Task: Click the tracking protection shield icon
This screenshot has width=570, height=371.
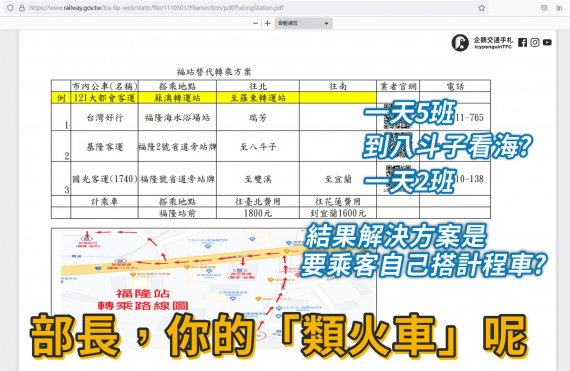Action: (x=10, y=8)
